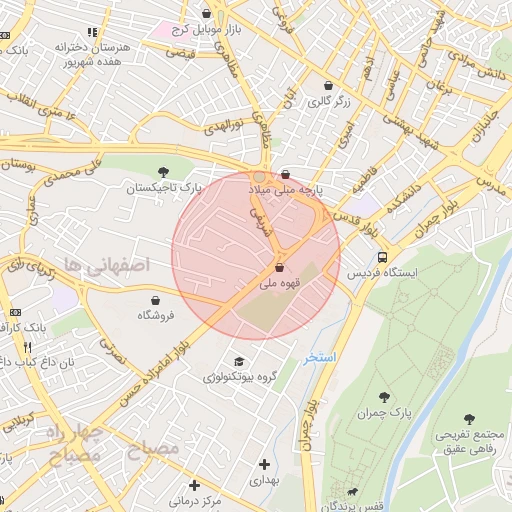Click the graduation cap icon of گروه بیوتکنولوژی

pyautogui.click(x=239, y=361)
